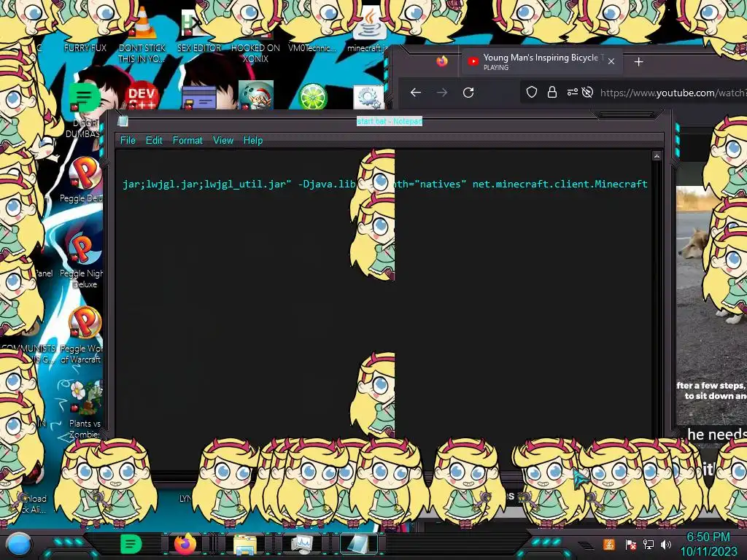
Task: Select the purple card desktop icon
Action: pos(198,97)
